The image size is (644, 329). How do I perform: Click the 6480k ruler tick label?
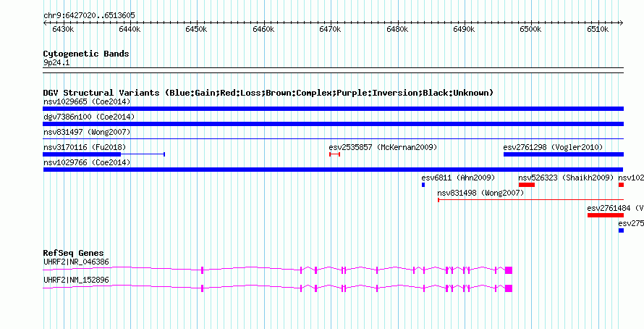click(397, 30)
